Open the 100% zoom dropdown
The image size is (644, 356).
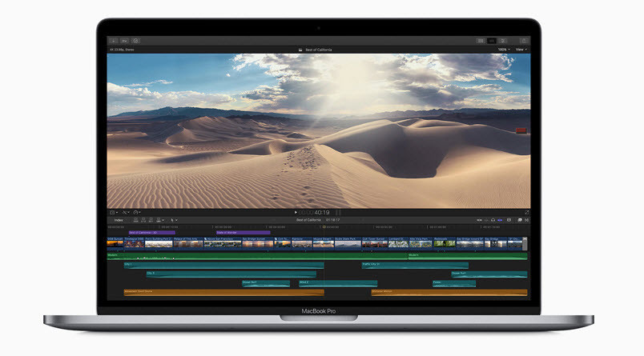[x=502, y=50]
